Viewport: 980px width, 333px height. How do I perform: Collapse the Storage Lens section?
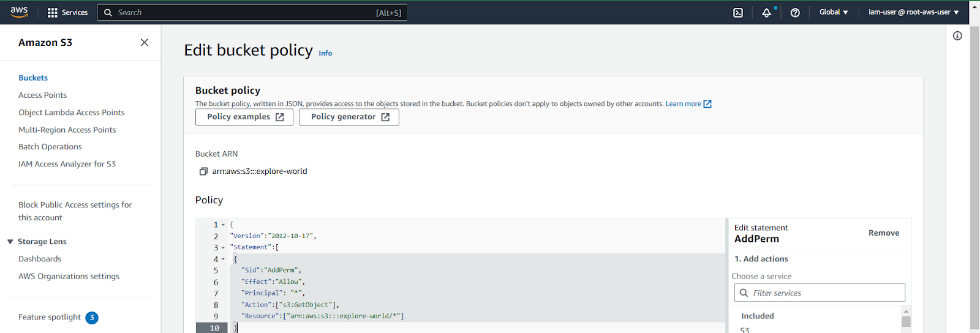(x=10, y=242)
